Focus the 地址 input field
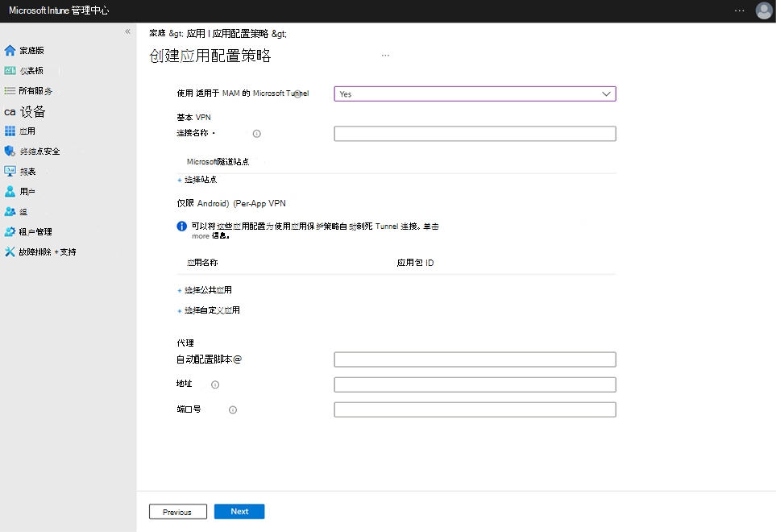Image resolution: width=776 pixels, height=532 pixels. (475, 384)
